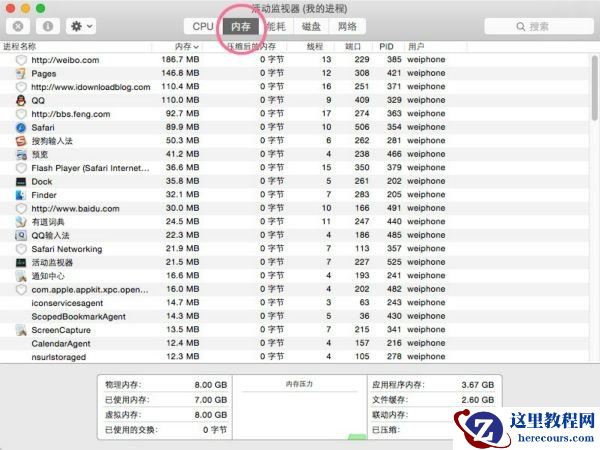Click the Flash Player plugin icon
This screenshot has height=450, width=600.
[21, 168]
